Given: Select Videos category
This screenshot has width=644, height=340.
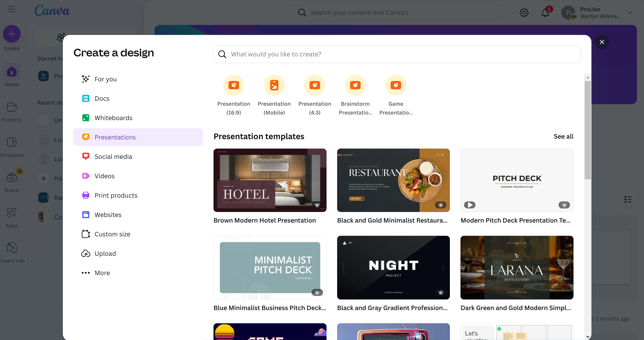Looking at the screenshot, I should tap(138, 176).
